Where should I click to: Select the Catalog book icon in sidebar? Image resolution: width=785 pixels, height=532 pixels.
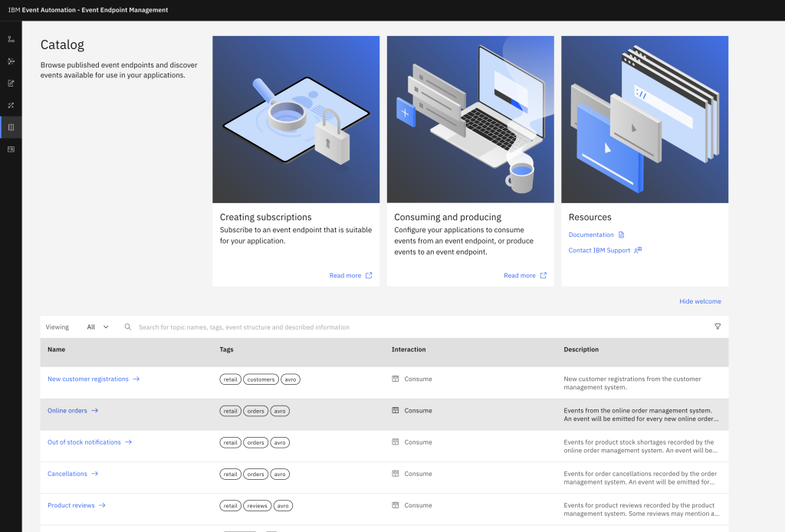point(11,127)
